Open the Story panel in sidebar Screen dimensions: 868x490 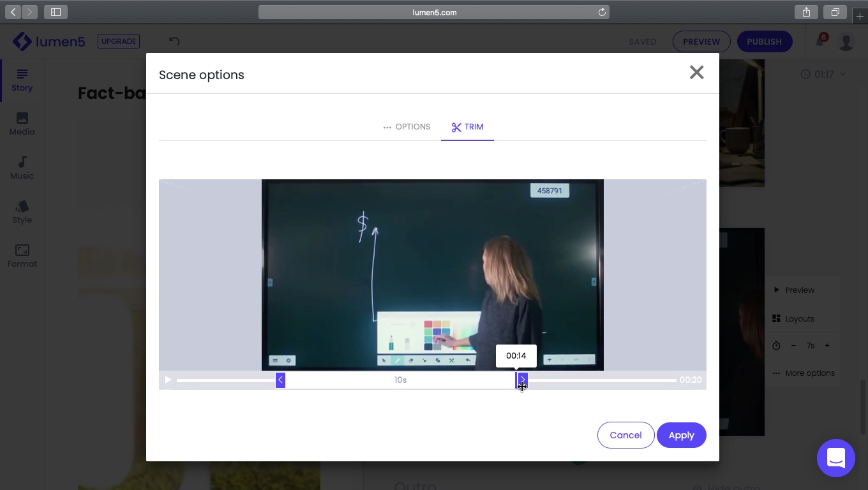point(22,80)
